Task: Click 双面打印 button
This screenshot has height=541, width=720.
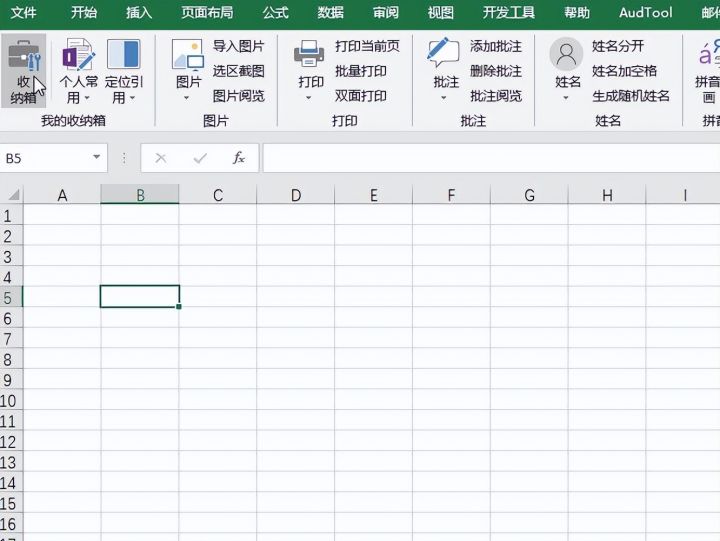Action: point(360,96)
